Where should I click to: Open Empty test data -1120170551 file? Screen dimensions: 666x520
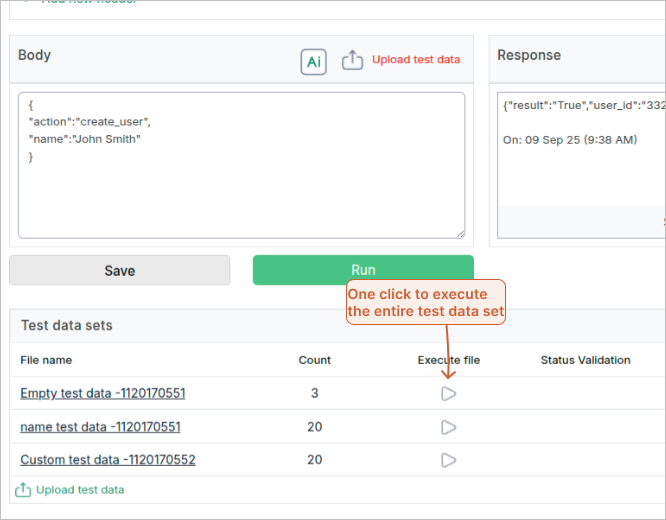[x=102, y=394]
